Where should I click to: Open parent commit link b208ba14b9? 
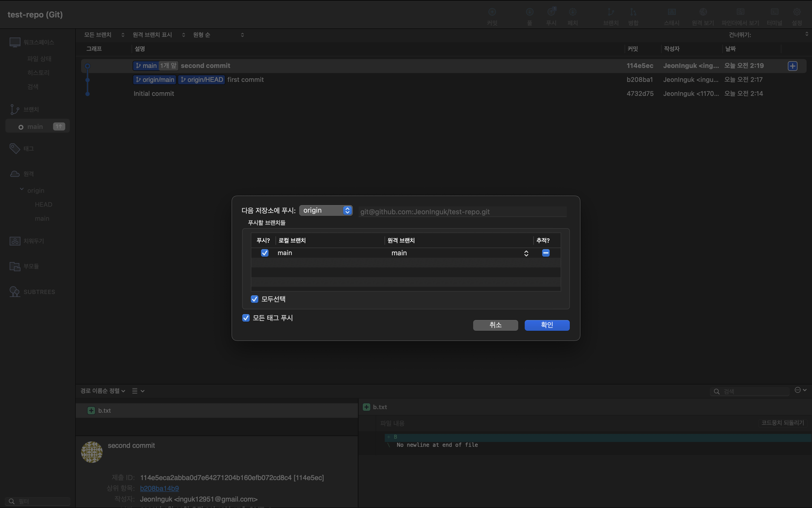point(159,488)
